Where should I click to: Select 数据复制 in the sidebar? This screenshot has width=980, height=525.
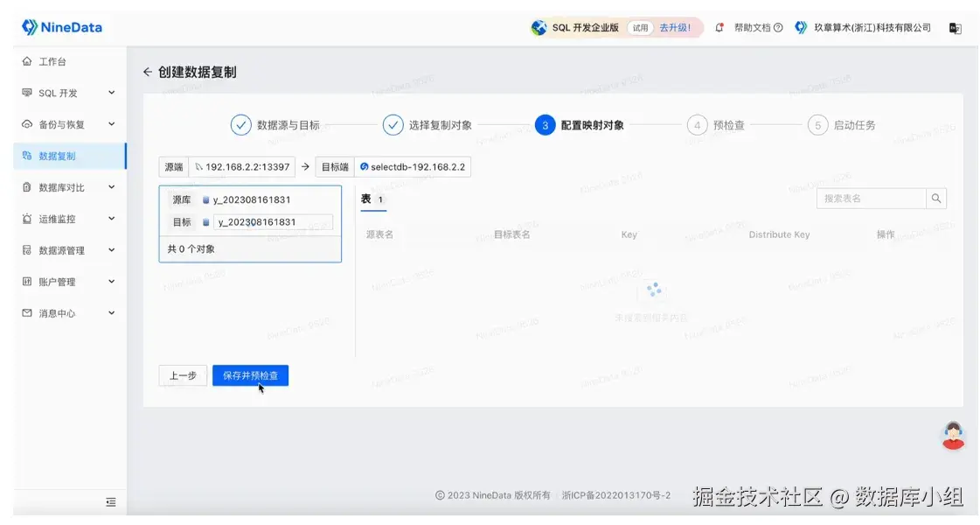tap(57, 155)
